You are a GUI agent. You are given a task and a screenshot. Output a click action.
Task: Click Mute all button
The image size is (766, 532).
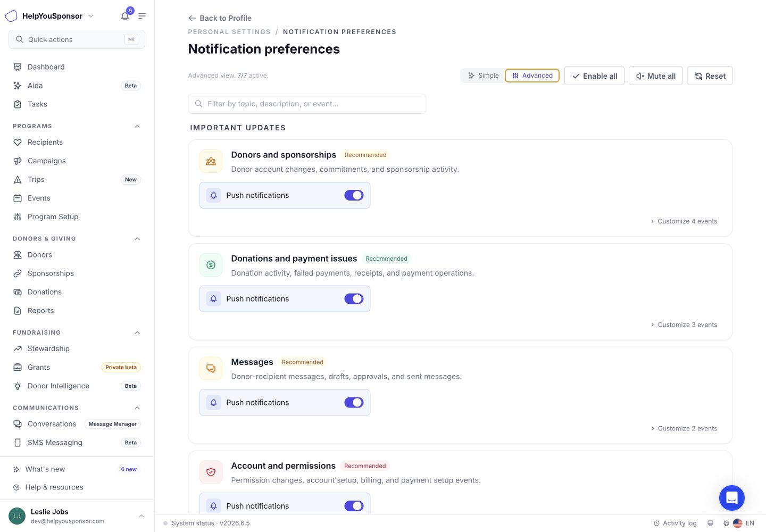(x=655, y=76)
